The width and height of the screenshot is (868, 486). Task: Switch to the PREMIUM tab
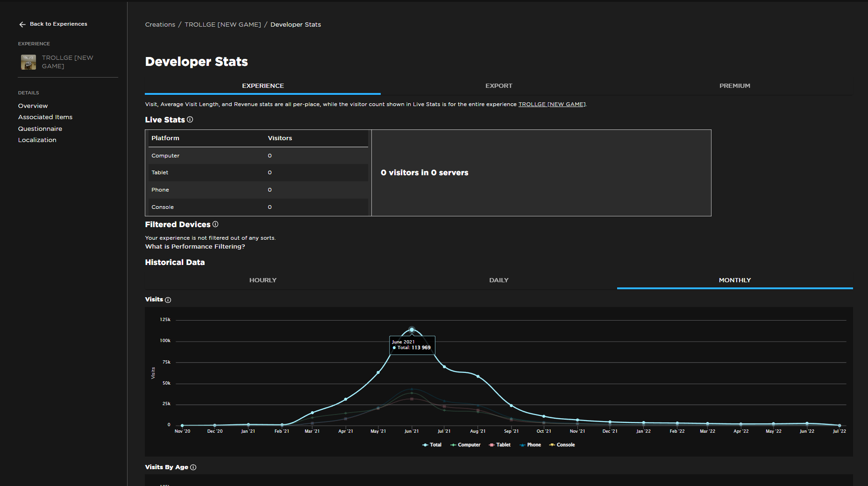(735, 86)
